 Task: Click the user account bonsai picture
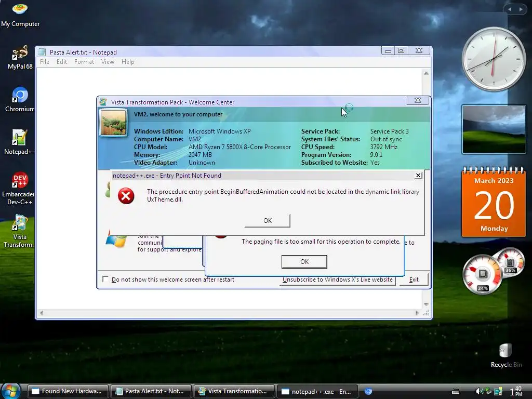pyautogui.click(x=113, y=123)
